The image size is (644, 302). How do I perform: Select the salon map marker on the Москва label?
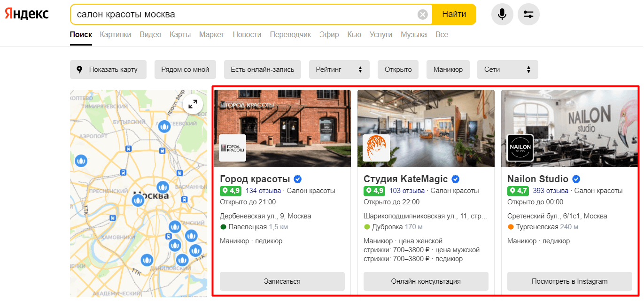(138, 200)
